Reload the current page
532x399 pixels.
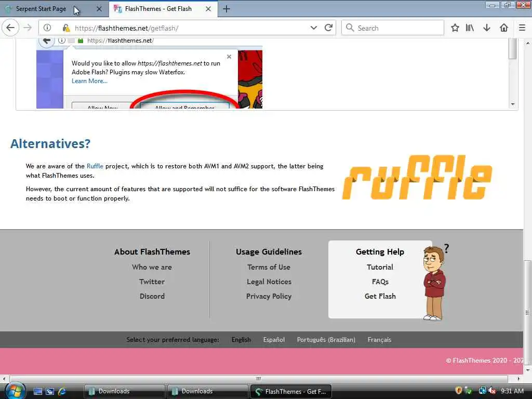coord(328,28)
